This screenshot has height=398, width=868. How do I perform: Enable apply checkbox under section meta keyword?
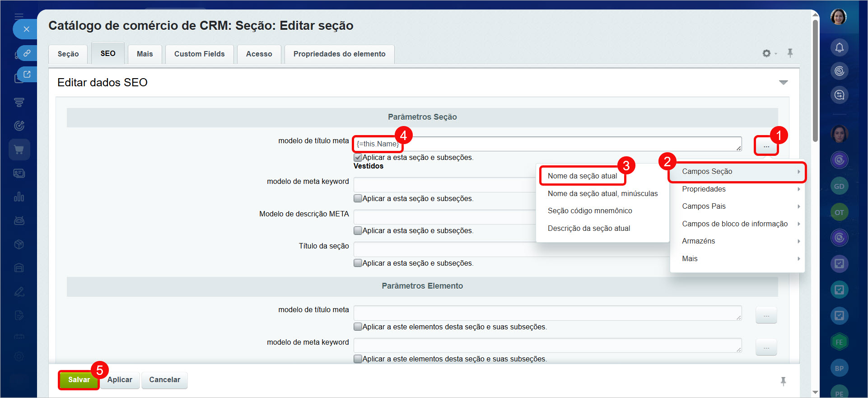[358, 198]
